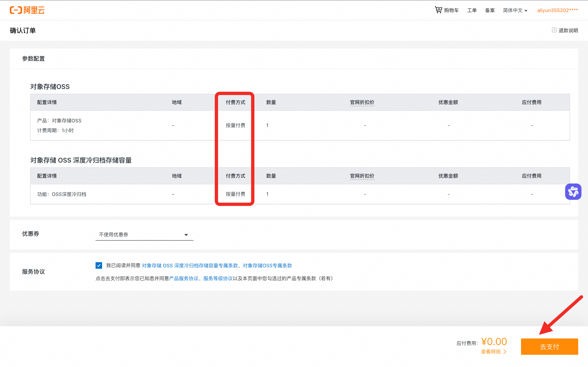
Task: Click 官网折扣价 header in OSS table
Action: [362, 102]
